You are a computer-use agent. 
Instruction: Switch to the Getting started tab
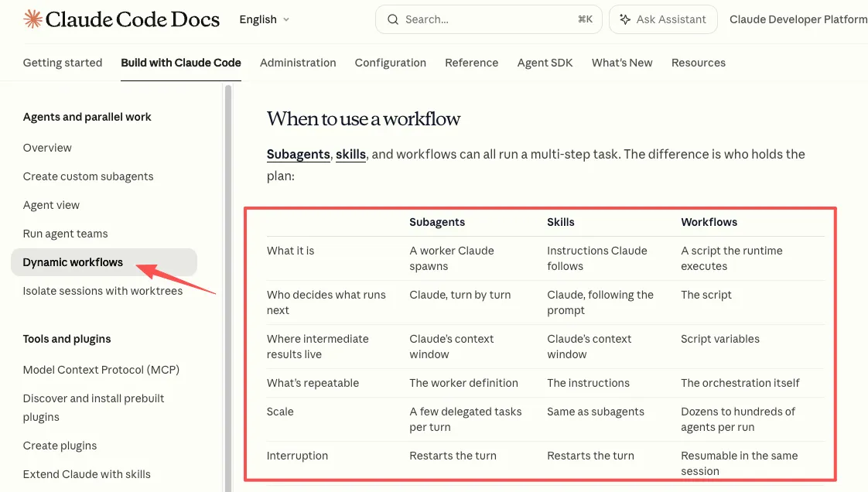point(63,63)
